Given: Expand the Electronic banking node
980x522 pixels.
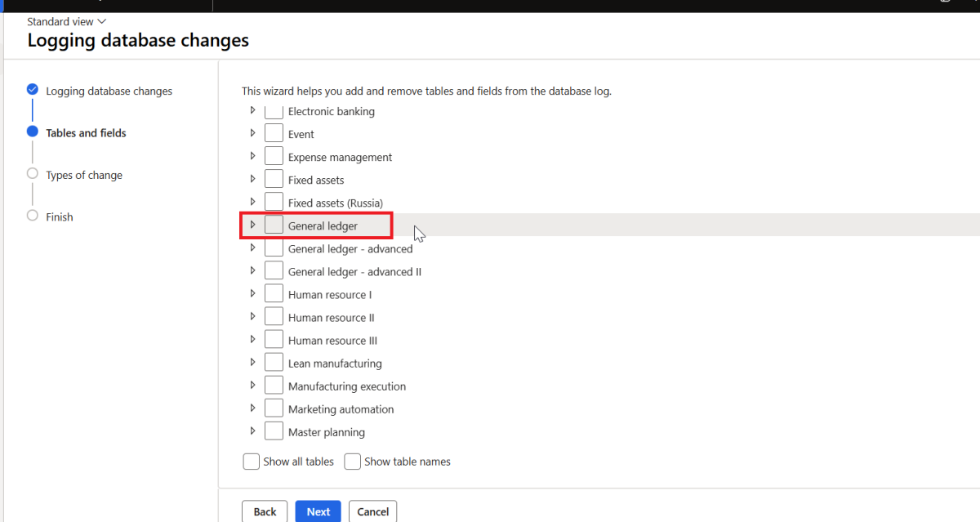Looking at the screenshot, I should tap(253, 110).
